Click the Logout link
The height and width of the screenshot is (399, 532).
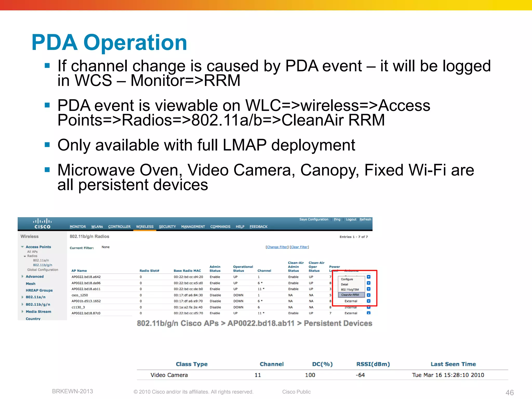351,219
